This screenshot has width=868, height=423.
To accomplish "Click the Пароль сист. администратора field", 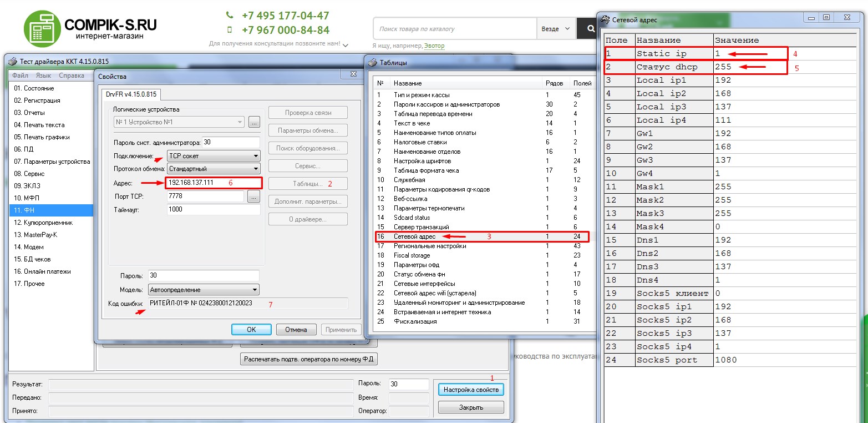I will [231, 142].
